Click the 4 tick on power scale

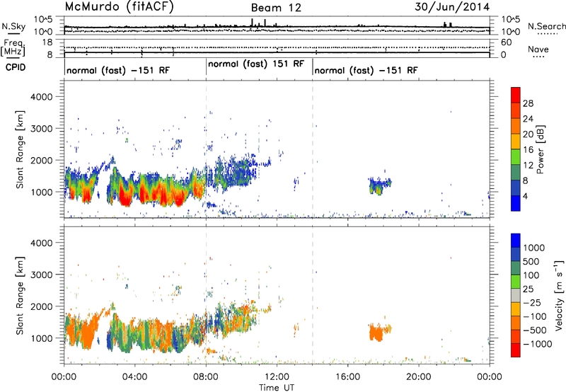click(526, 196)
